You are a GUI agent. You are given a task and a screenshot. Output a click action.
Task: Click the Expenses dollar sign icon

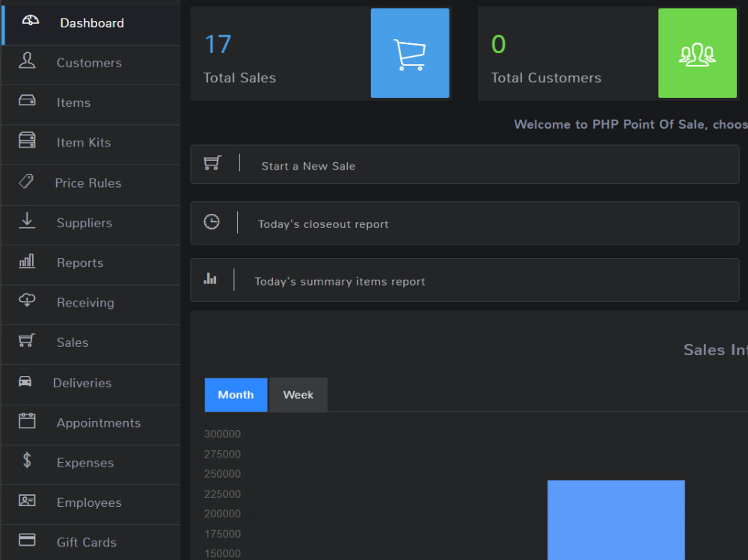click(x=27, y=461)
